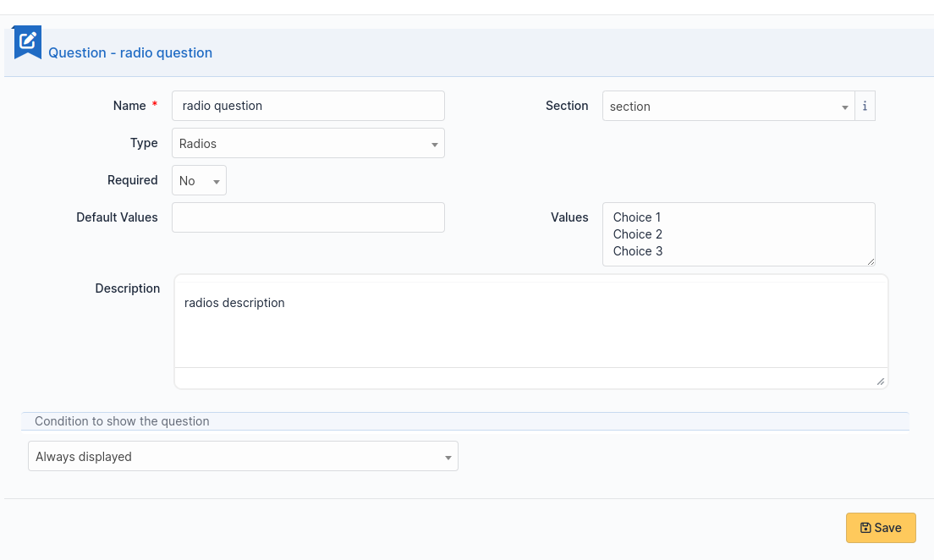Click inside the Values textarea
934x560 pixels.
pos(738,234)
